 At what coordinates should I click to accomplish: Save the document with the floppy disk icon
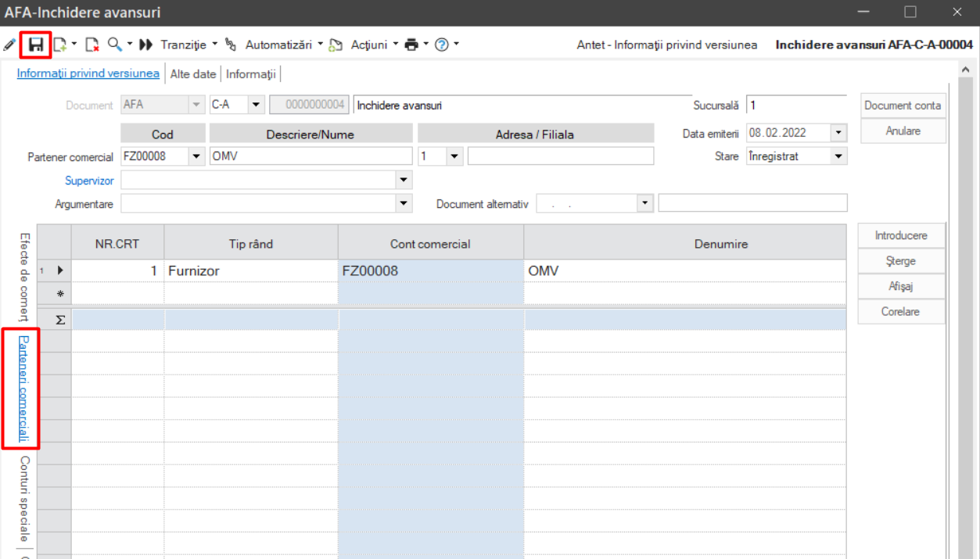36,45
